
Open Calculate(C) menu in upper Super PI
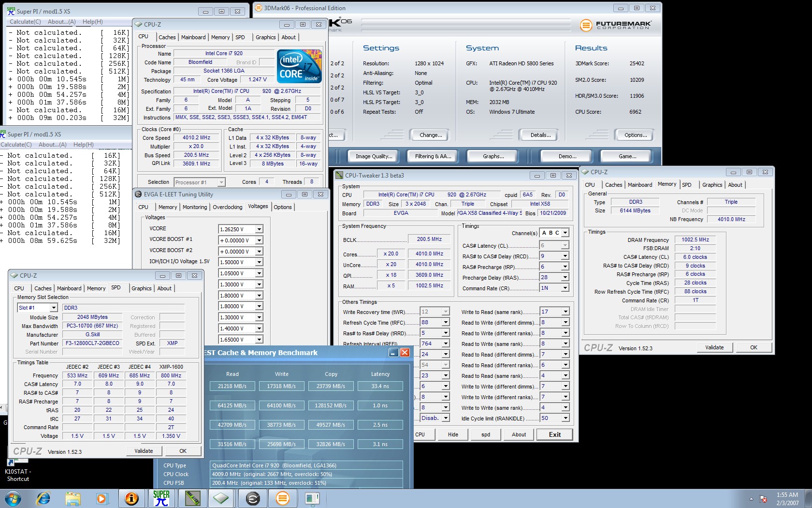pyautogui.click(x=25, y=22)
